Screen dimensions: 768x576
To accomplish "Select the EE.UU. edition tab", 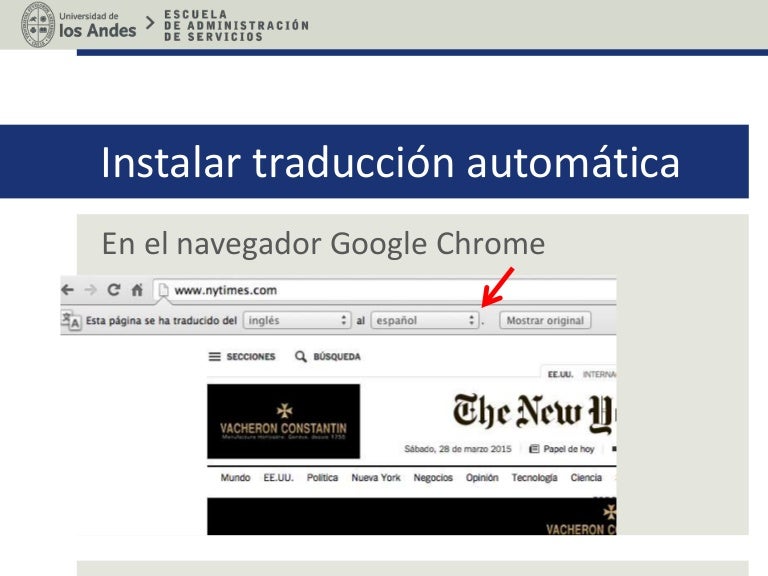I will [x=560, y=375].
